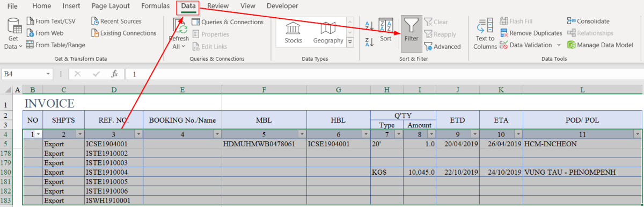Open filter dropdown for POD/ POL column
This screenshot has width=644, height=207.
(637, 134)
